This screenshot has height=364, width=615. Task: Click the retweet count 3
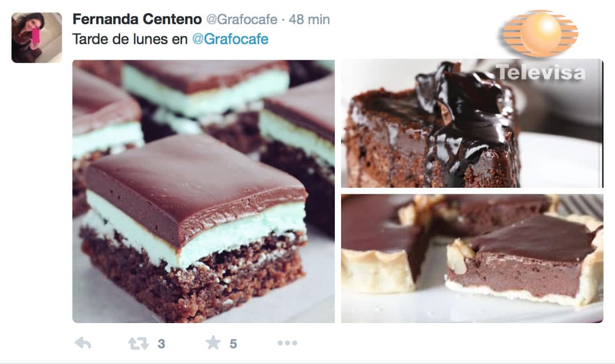[x=161, y=344]
